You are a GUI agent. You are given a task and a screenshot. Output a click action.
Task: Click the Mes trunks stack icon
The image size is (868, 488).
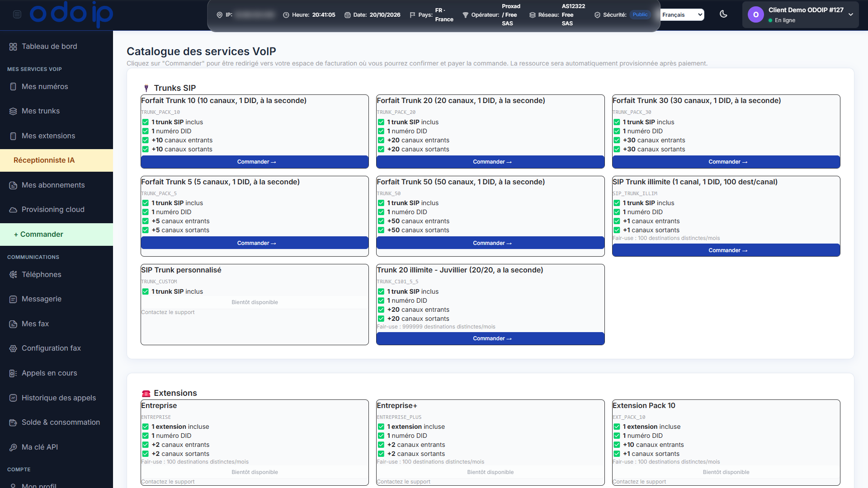[13, 111]
